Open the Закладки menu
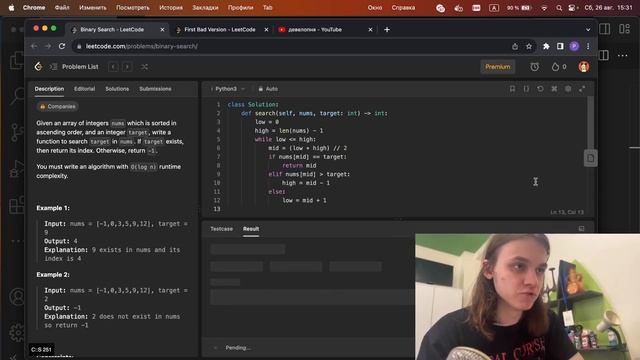Screen dimensions: 640x360 205,8
